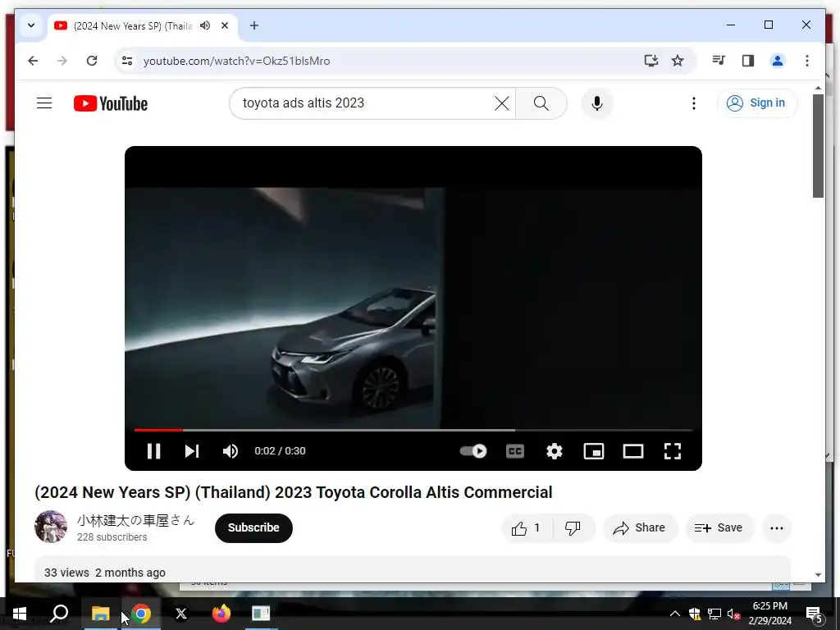Open Chrome three-dot menu
Viewport: 840px width, 630px height.
tap(807, 61)
